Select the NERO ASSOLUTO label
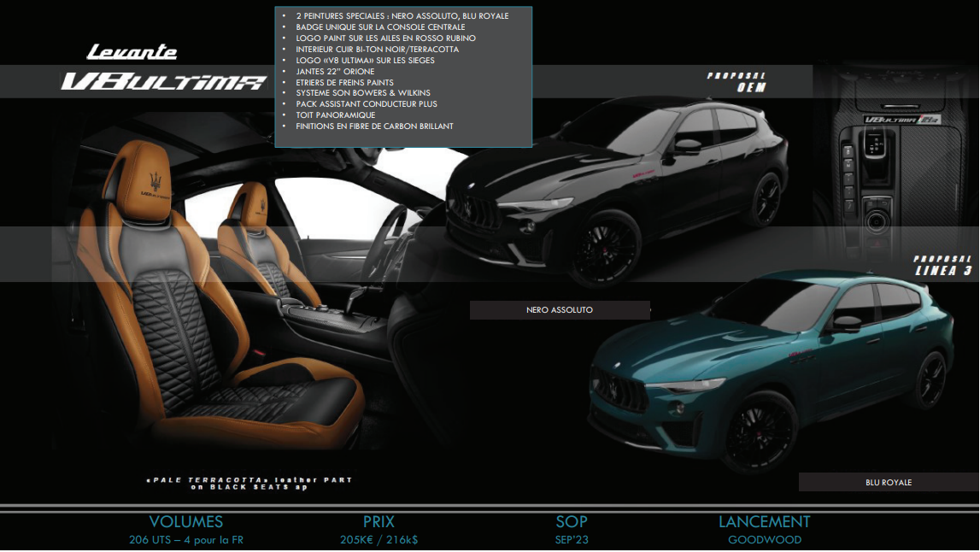 point(560,310)
